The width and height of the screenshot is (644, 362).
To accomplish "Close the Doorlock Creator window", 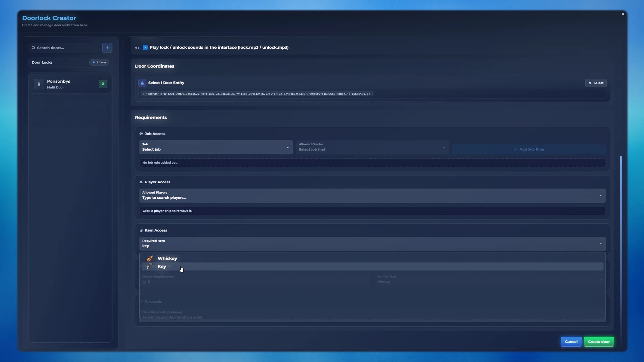I will point(623,14).
